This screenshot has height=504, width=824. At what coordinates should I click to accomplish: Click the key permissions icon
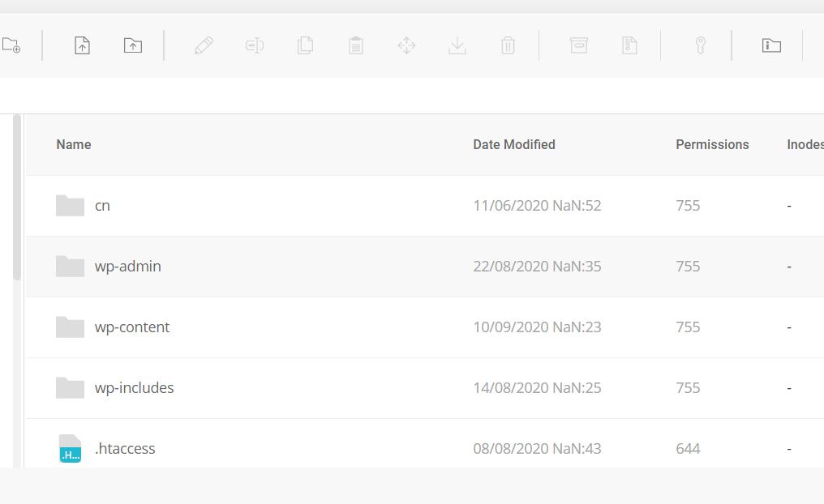(x=700, y=45)
